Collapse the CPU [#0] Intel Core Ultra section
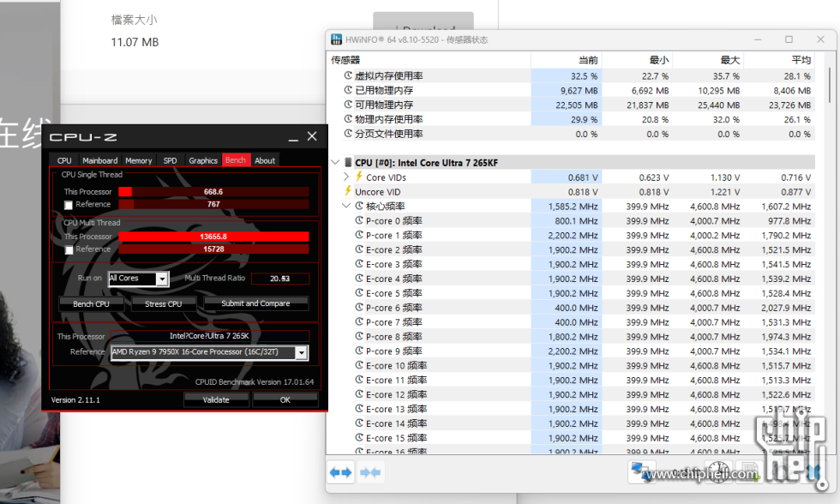Screen dimensions: 840x504 pyautogui.click(x=335, y=162)
